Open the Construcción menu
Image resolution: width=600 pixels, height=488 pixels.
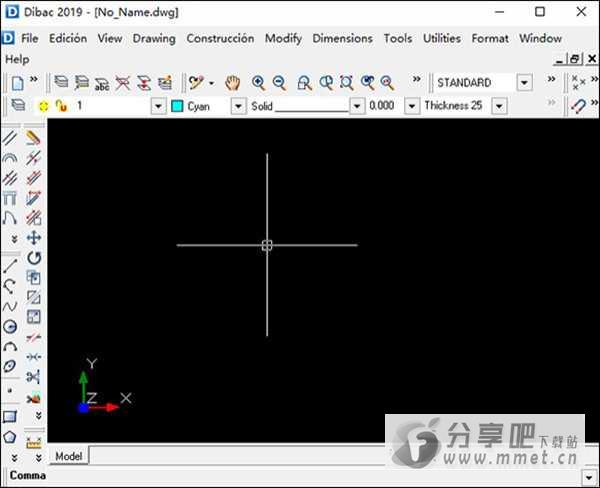[x=220, y=38]
